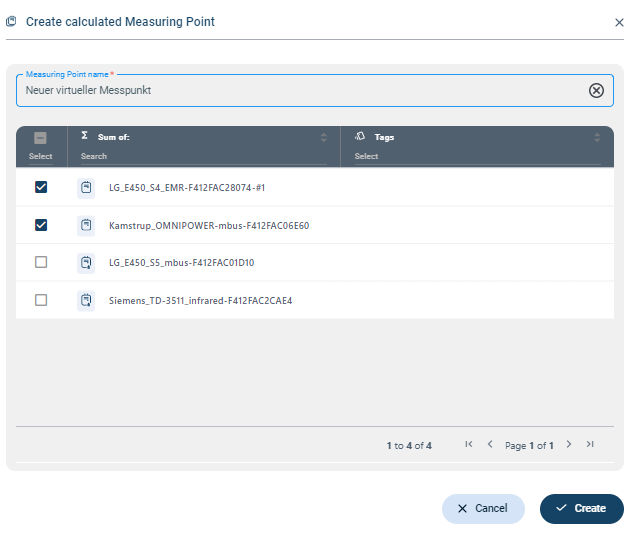Toggle the select-all header checkbox
This screenshot has height=547, width=631.
point(40,138)
